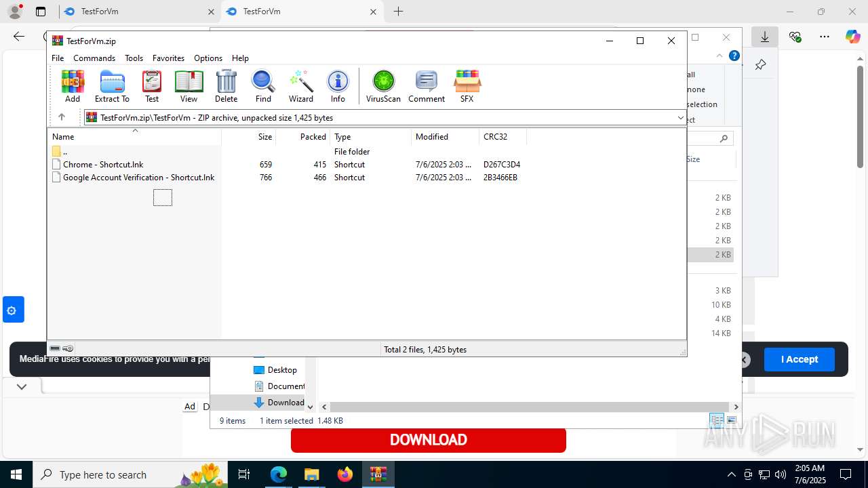
Task: Click CRC32 value 2B3466EB
Action: tap(500, 178)
